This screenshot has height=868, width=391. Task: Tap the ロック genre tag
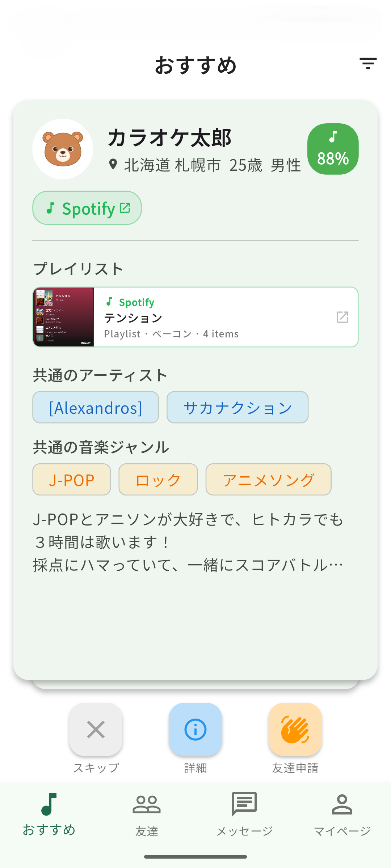(x=158, y=480)
